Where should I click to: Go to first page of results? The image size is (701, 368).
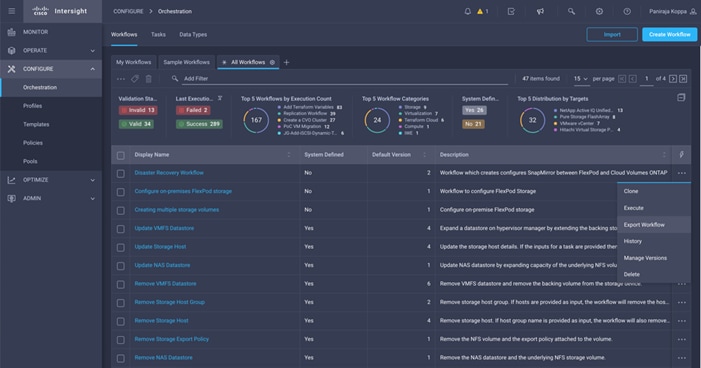click(622, 79)
